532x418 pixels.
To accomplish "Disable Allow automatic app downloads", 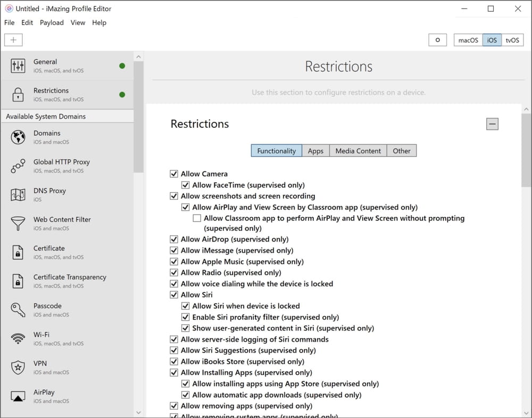I will tap(185, 395).
